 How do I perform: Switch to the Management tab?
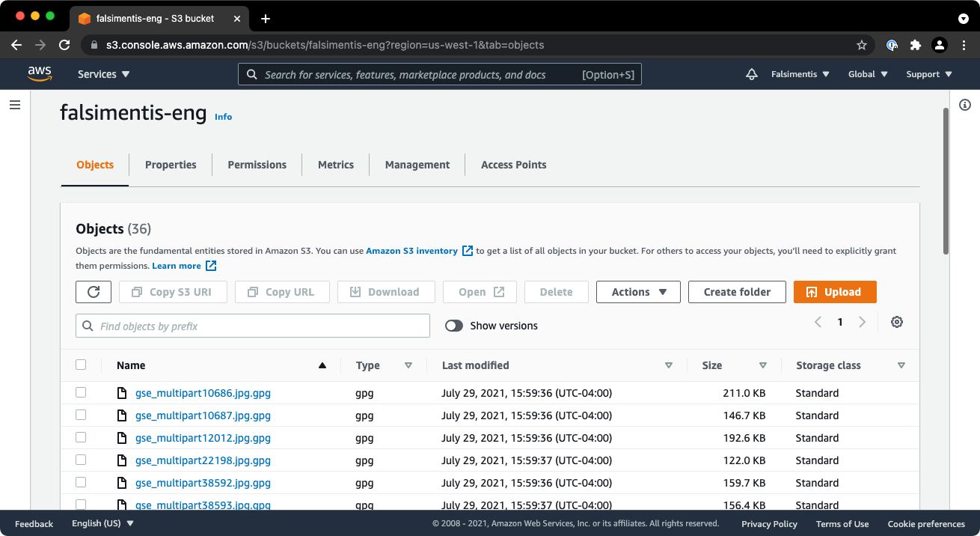pyautogui.click(x=417, y=165)
